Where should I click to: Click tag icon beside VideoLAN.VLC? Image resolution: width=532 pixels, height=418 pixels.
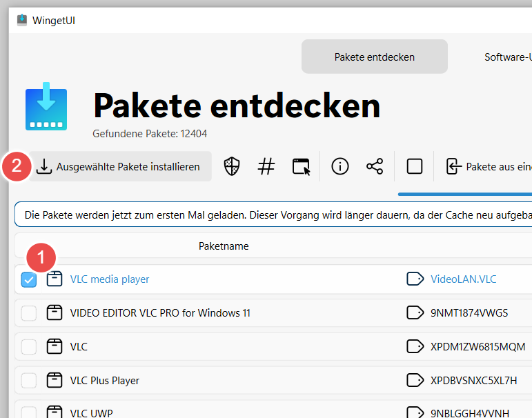tap(415, 279)
